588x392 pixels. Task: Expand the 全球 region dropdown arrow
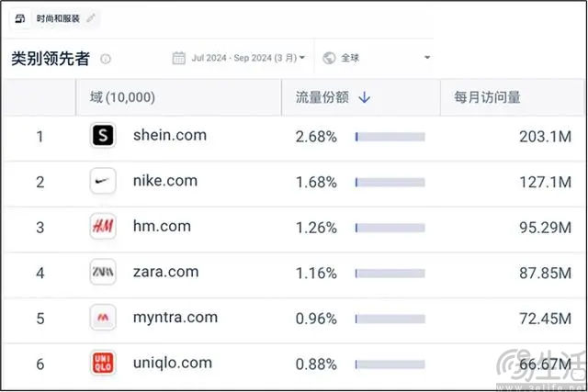click(x=426, y=58)
